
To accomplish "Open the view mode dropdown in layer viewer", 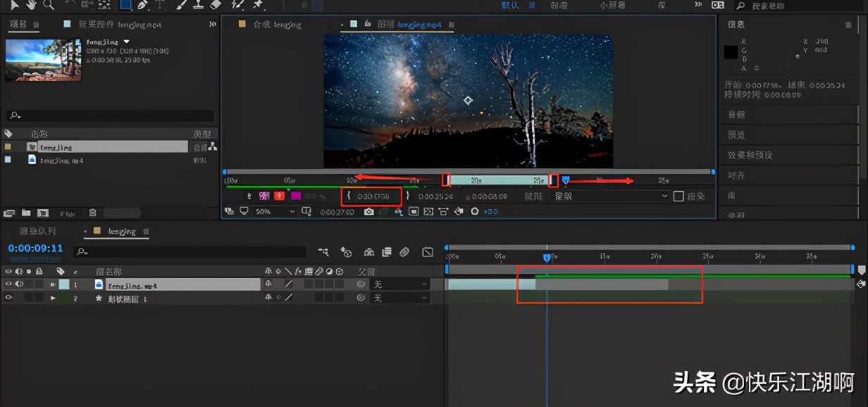I will coord(610,196).
